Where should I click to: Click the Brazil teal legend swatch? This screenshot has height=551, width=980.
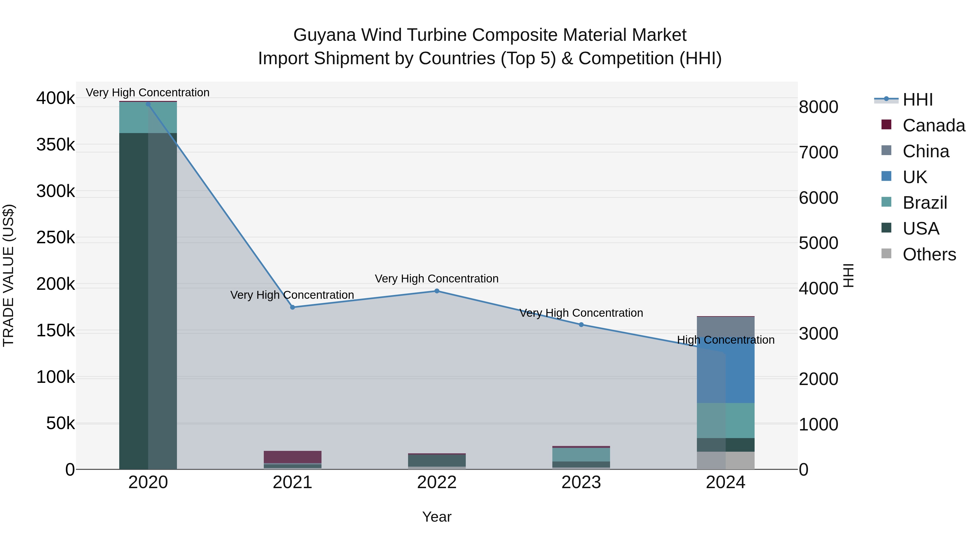(x=886, y=202)
